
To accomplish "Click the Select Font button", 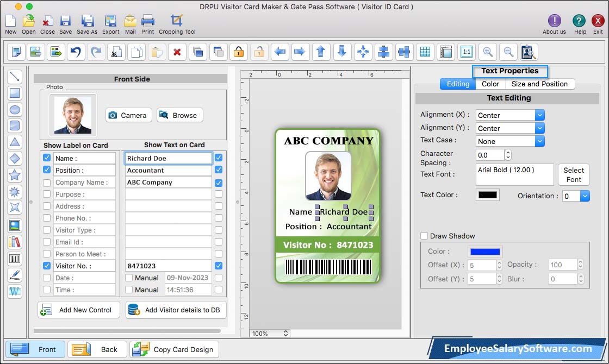I will (574, 174).
